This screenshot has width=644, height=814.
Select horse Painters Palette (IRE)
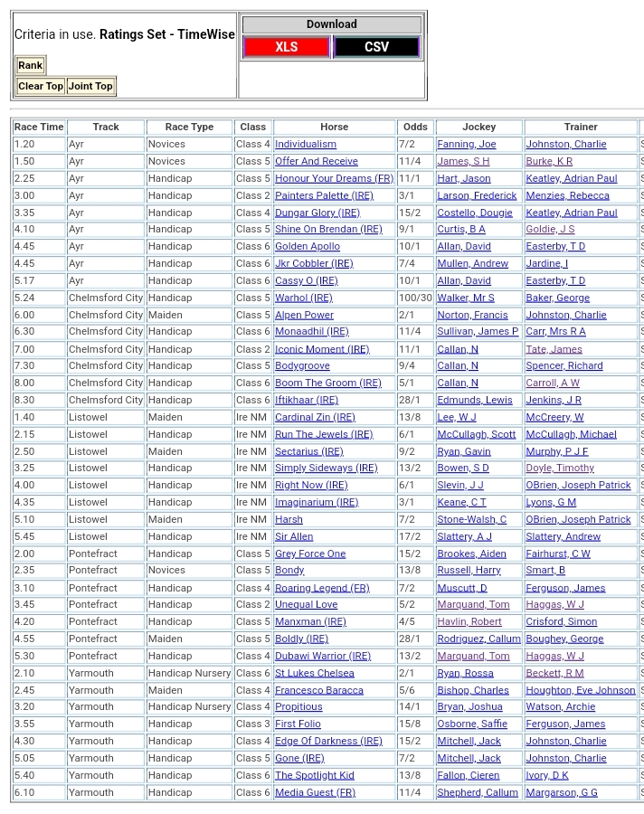click(324, 196)
